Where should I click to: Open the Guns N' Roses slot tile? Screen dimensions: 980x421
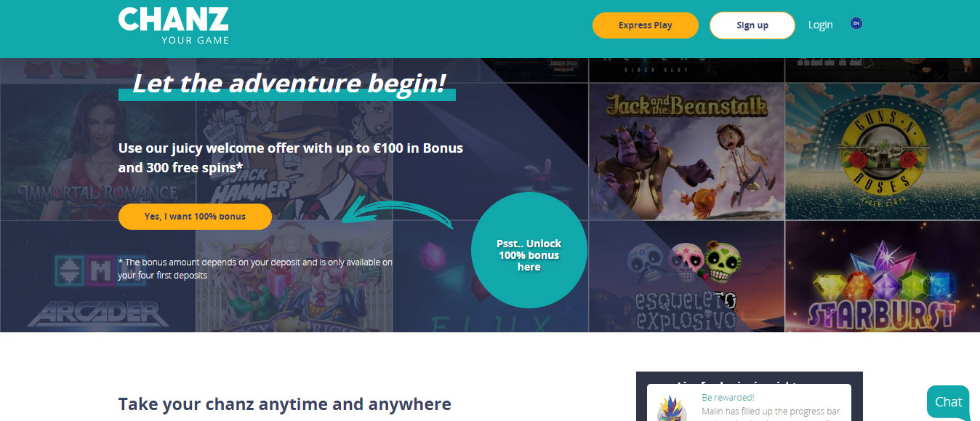point(883,151)
